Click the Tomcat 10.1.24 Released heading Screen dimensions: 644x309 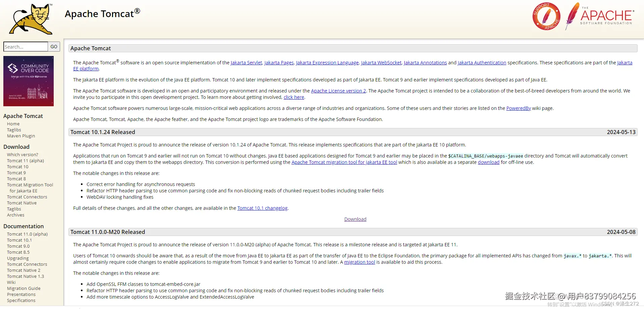103,132
